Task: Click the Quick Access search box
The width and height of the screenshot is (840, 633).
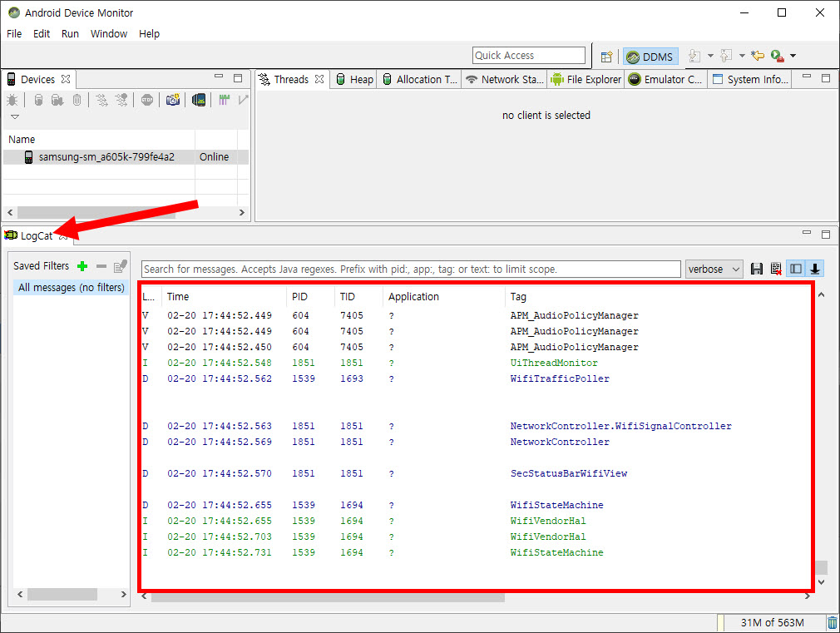Action: pos(529,55)
